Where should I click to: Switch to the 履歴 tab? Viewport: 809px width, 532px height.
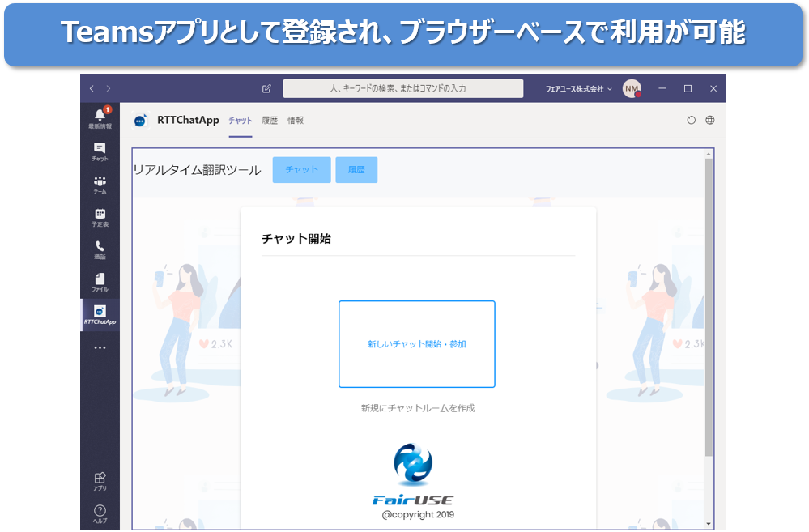(270, 120)
